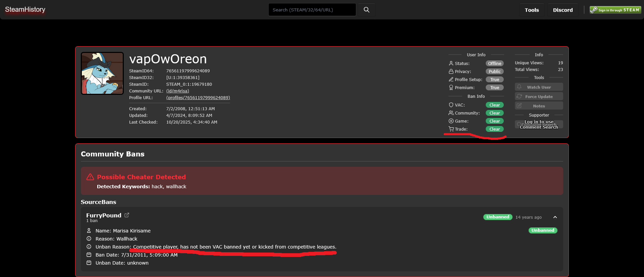Click the edit icon on Notes
This screenshot has width=644, height=277.
click(x=519, y=106)
